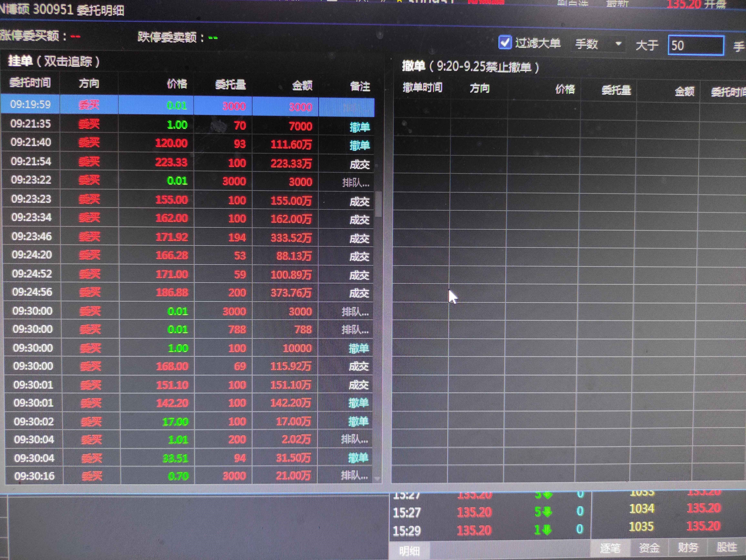Click 撤单 note on the 09:21:35 order

click(x=359, y=127)
